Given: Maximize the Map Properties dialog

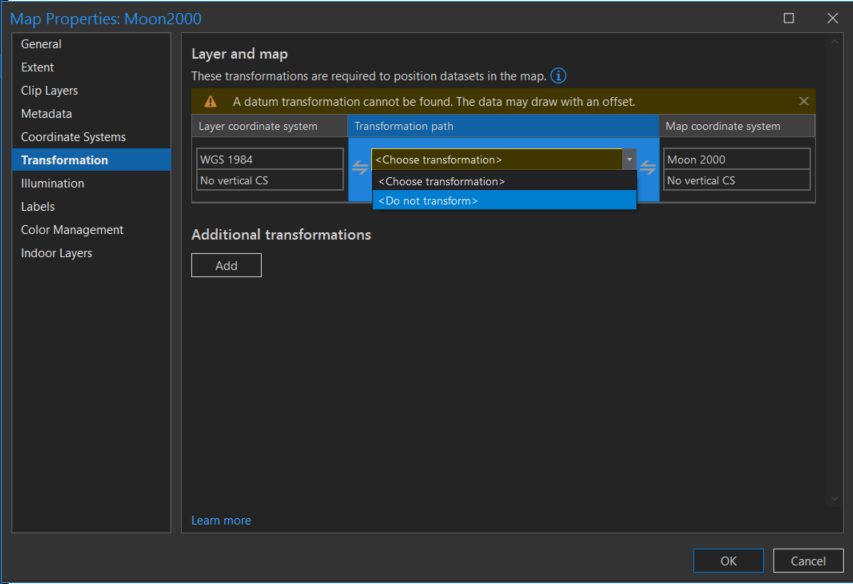Looking at the screenshot, I should pos(789,18).
